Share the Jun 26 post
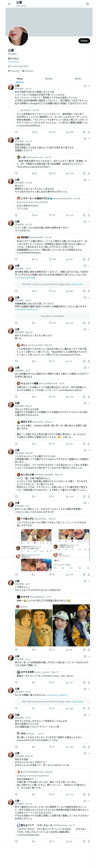Viewport: 98px width, 868px height. pos(89,215)
